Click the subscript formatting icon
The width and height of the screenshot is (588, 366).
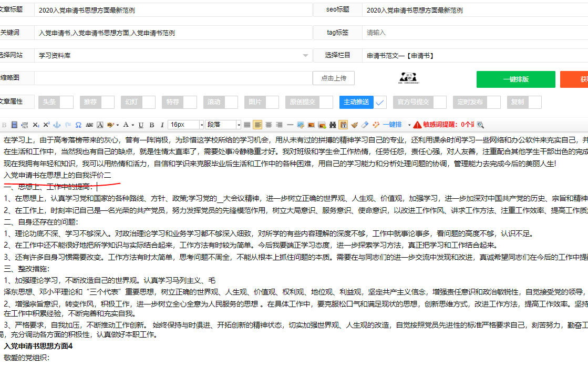(36, 125)
